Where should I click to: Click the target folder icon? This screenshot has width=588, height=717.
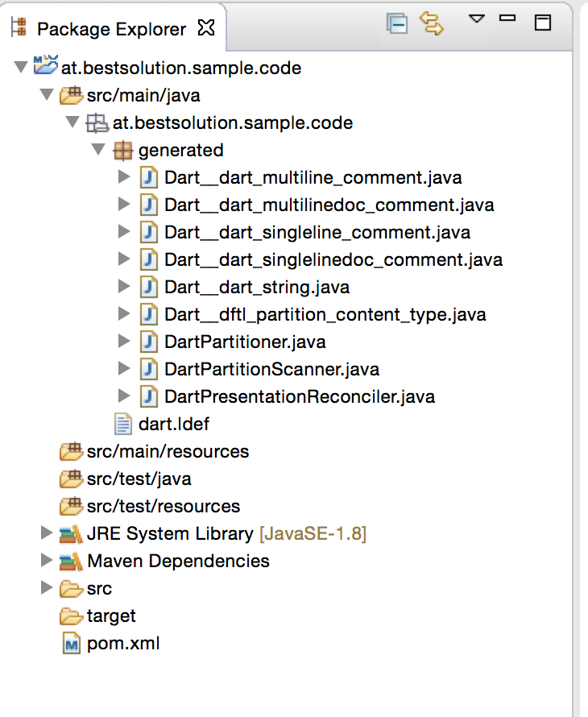point(72,616)
